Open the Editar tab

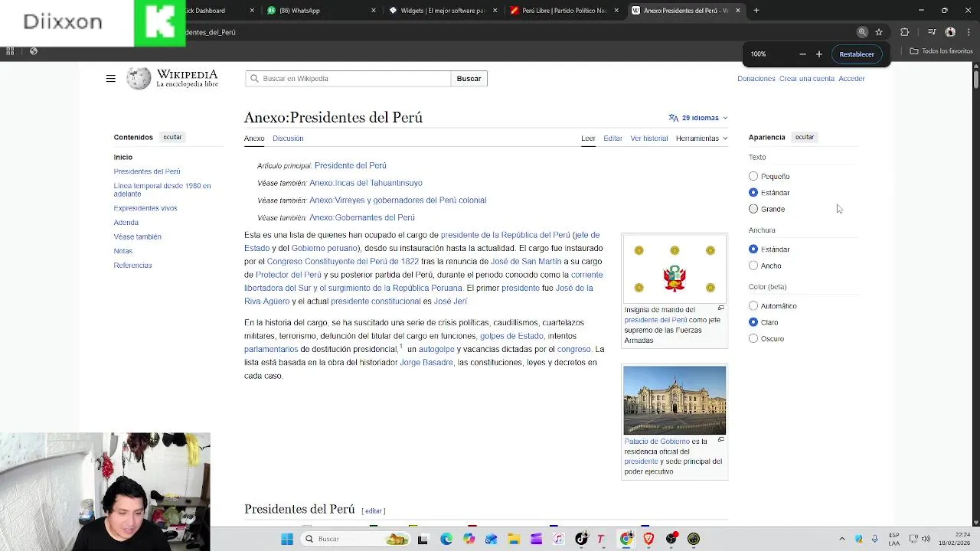pos(612,139)
